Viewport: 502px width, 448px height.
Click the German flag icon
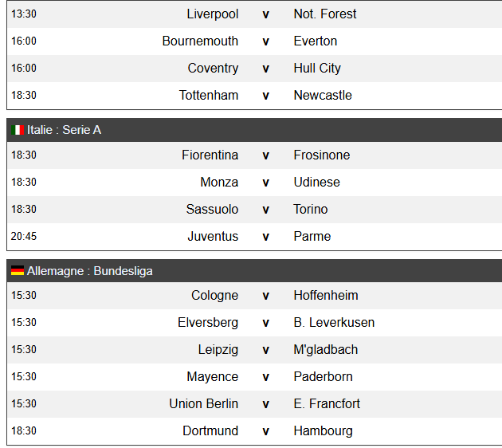18,271
